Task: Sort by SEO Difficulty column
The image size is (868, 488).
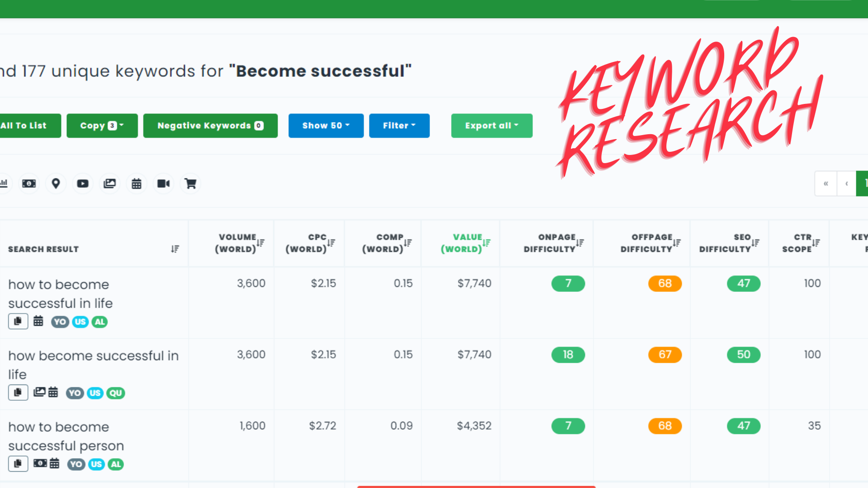Action: 755,243
